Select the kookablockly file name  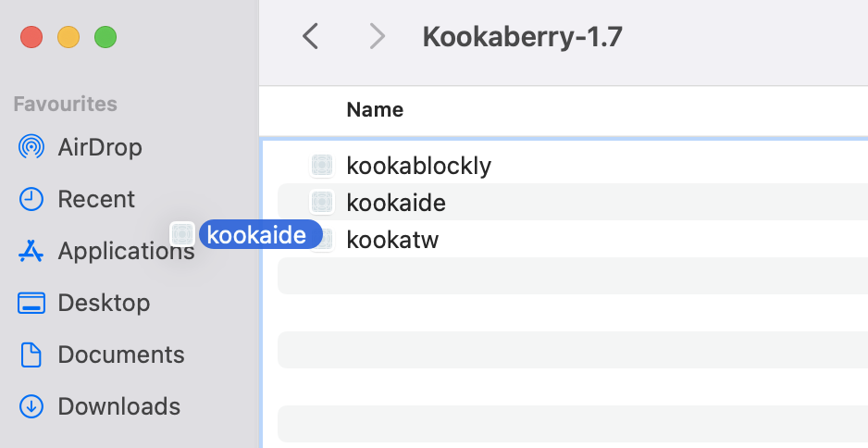pos(419,166)
